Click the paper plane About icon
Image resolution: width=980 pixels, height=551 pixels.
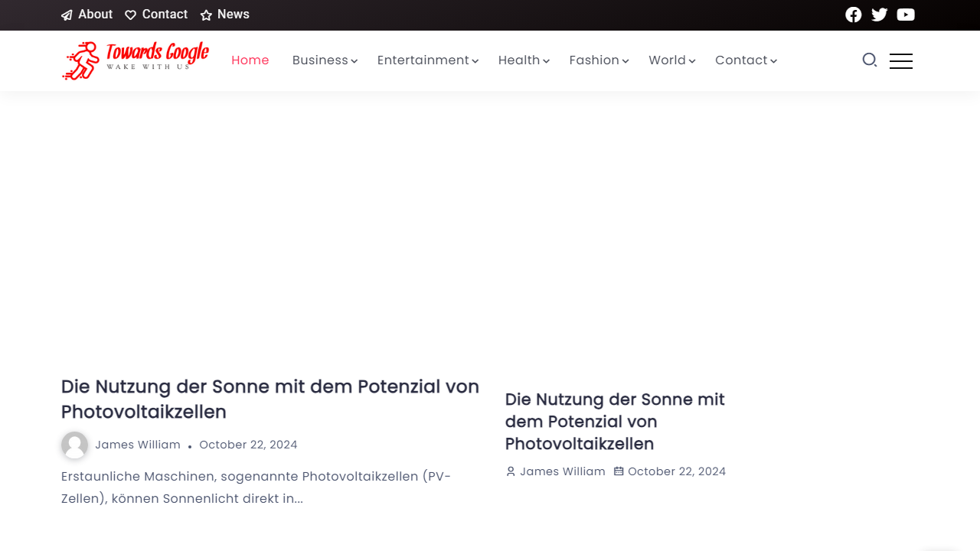coord(67,15)
